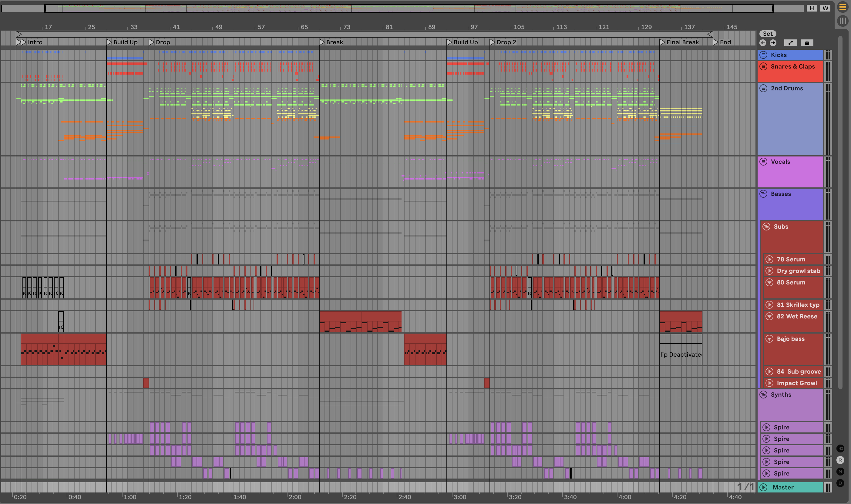Click the W optimize width button

[x=825, y=8]
